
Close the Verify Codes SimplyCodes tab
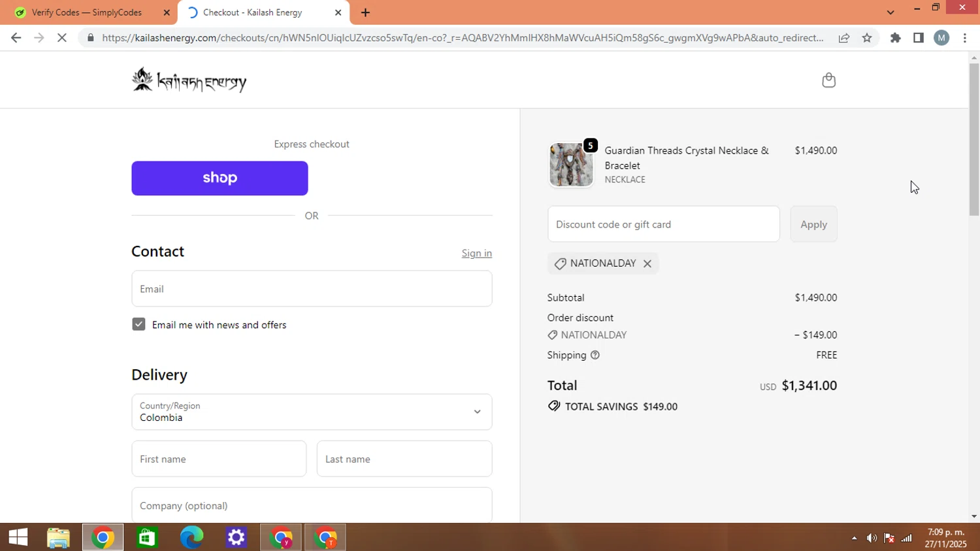(x=167, y=12)
